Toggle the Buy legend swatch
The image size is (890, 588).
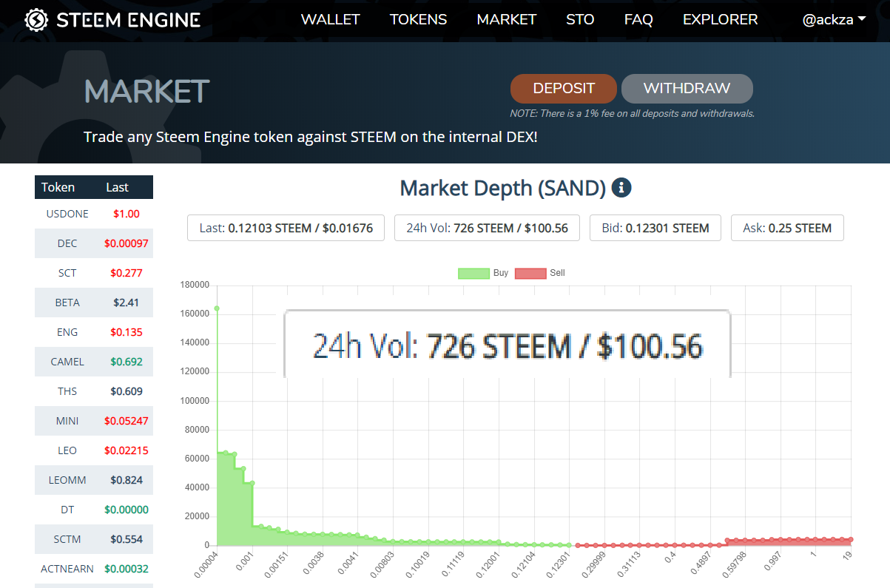tap(473, 273)
